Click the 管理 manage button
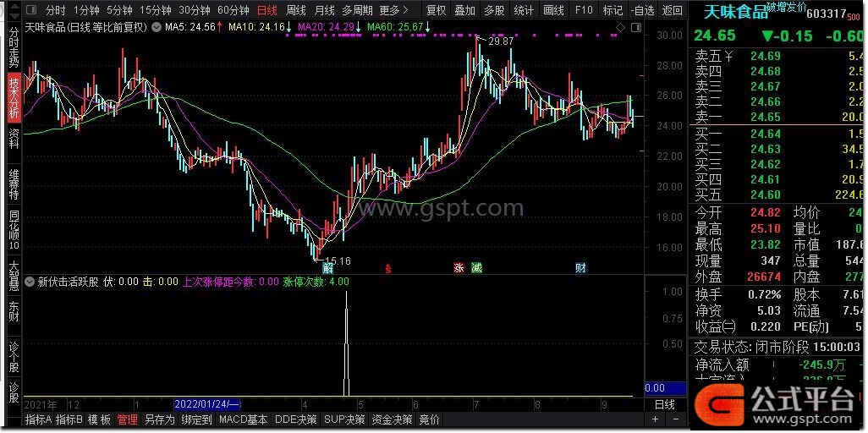868x433 pixels. coord(127,419)
